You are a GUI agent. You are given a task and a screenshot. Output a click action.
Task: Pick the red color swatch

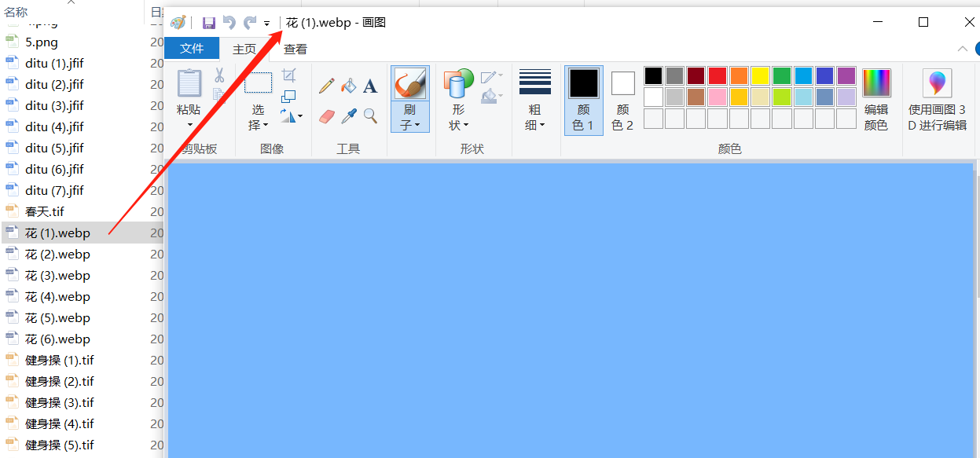pyautogui.click(x=718, y=75)
